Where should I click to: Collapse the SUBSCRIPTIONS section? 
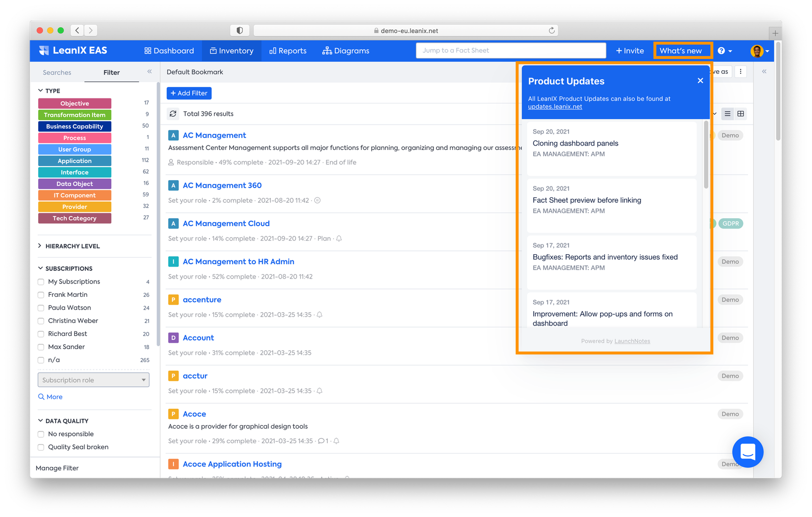pos(65,269)
